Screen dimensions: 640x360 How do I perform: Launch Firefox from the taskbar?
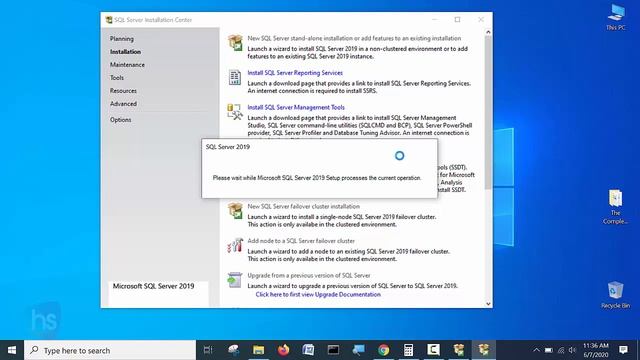pos(283,350)
